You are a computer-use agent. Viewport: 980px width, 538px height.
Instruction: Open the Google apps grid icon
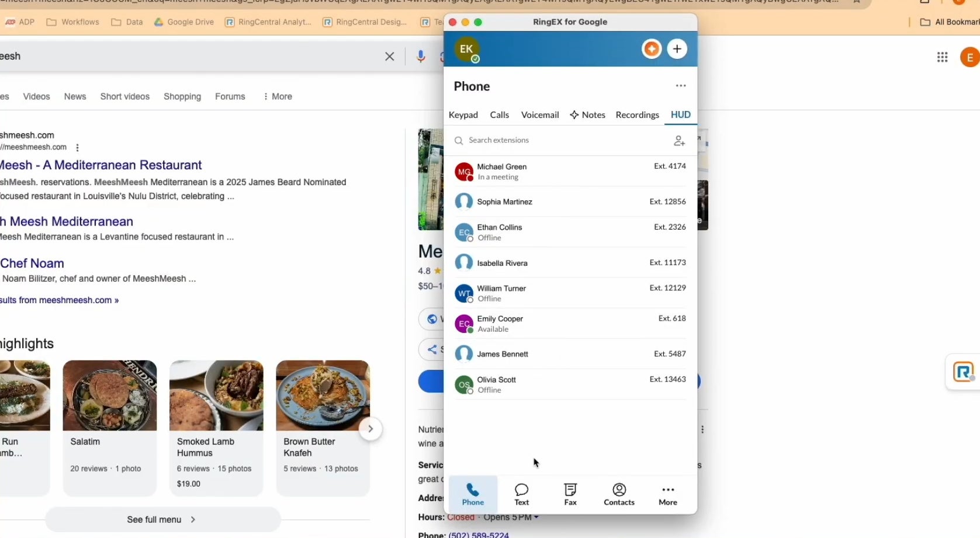[x=941, y=57]
